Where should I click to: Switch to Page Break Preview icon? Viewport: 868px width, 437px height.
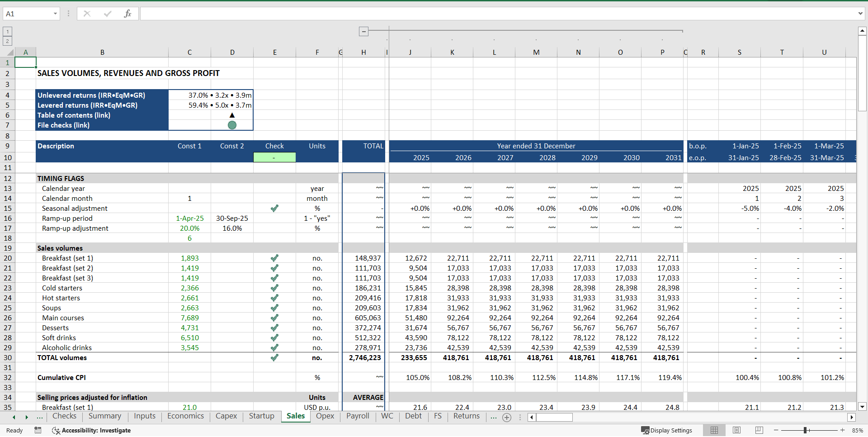coord(759,430)
